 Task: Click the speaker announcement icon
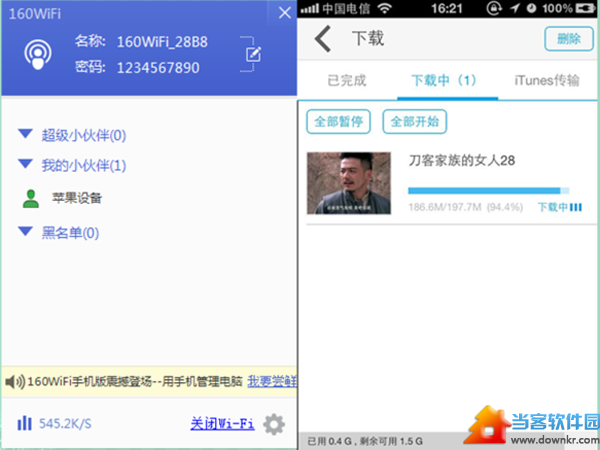tap(14, 381)
